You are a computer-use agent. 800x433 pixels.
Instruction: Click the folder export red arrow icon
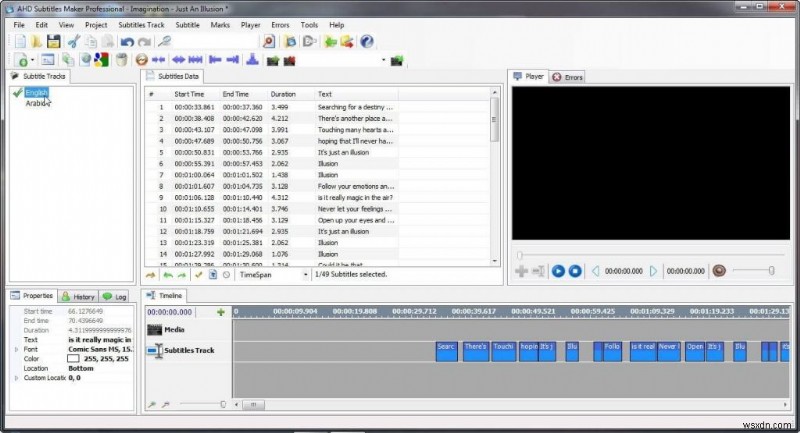click(x=347, y=42)
